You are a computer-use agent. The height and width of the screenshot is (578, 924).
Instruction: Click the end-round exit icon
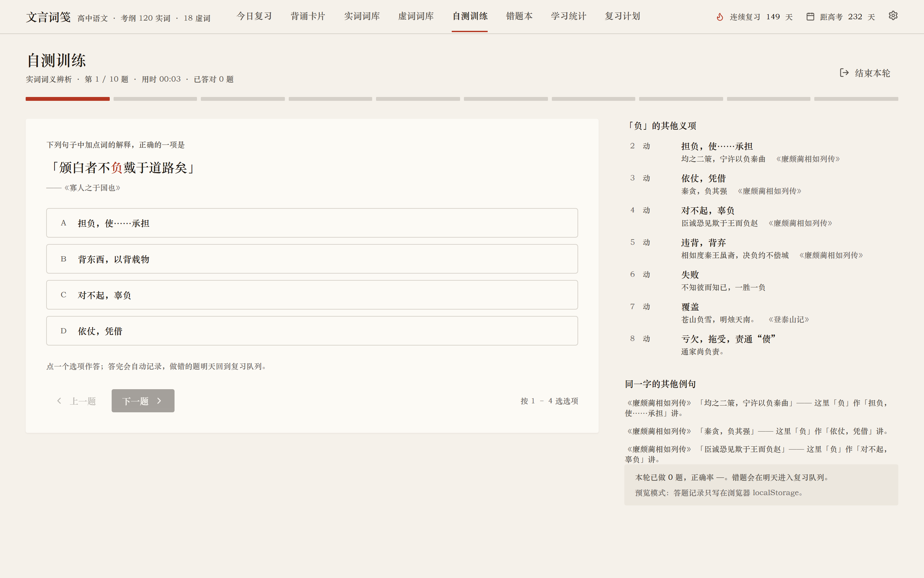point(844,73)
